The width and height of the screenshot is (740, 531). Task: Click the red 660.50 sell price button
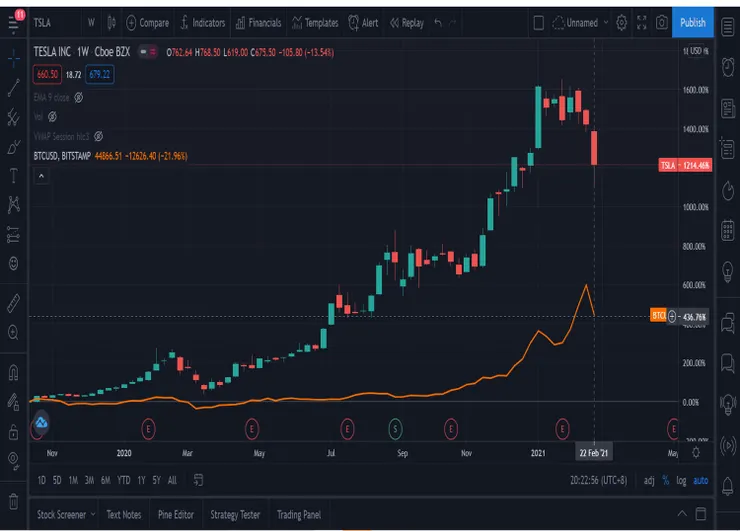(x=47, y=75)
